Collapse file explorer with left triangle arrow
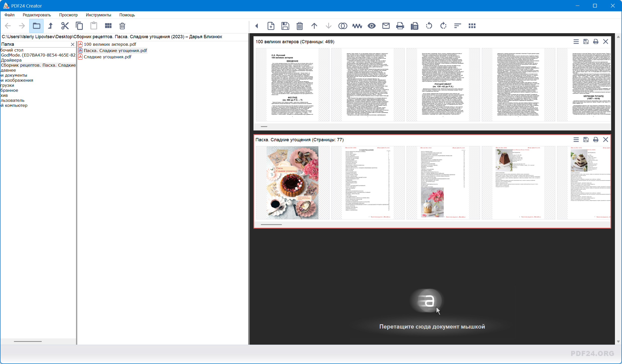622x364 pixels. tap(257, 26)
